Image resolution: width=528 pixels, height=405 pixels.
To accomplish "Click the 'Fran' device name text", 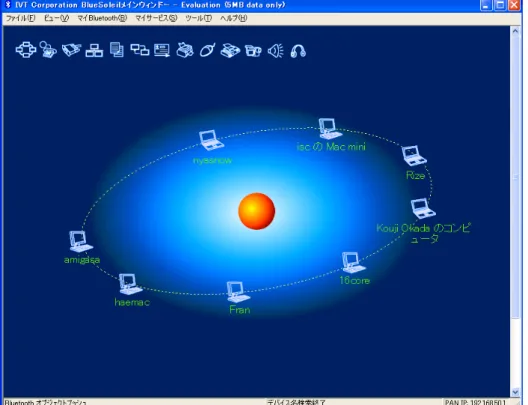I will point(240,310).
